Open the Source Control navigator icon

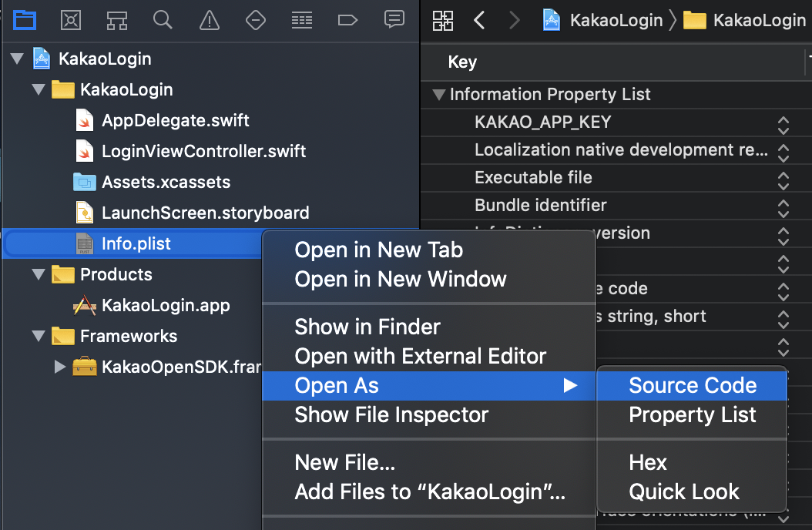point(70,20)
